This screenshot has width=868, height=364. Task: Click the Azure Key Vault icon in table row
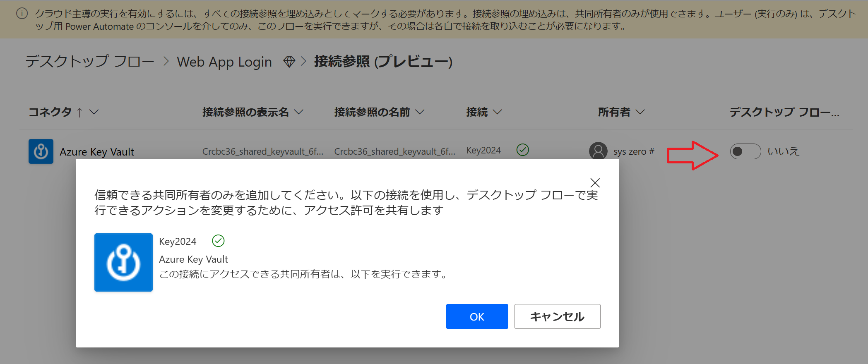(41, 151)
